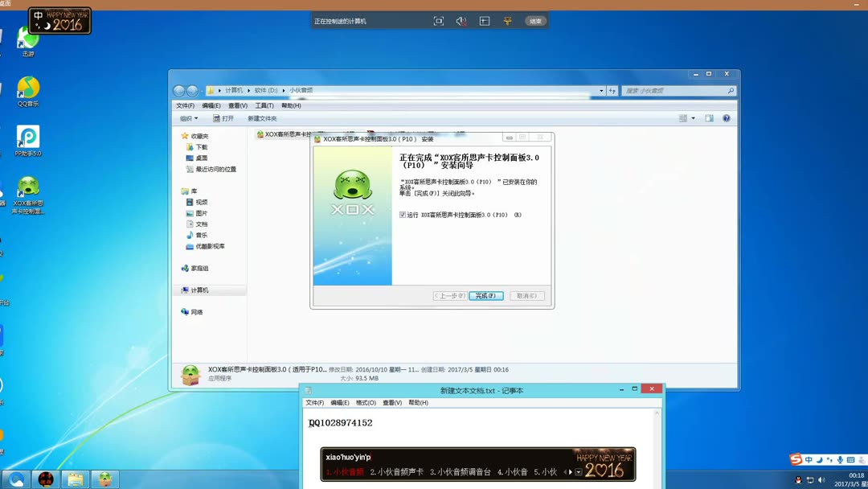Click the green XOX icon on the taskbar

pos(104,479)
